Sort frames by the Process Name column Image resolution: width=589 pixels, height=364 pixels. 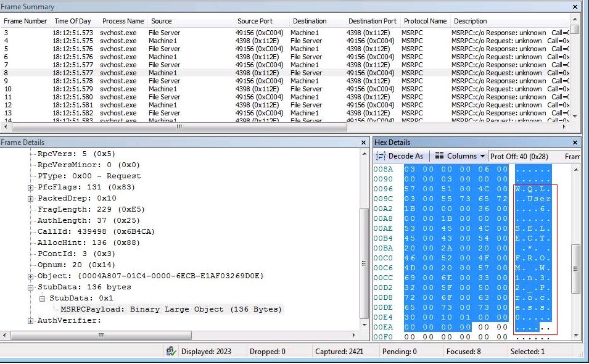point(122,20)
